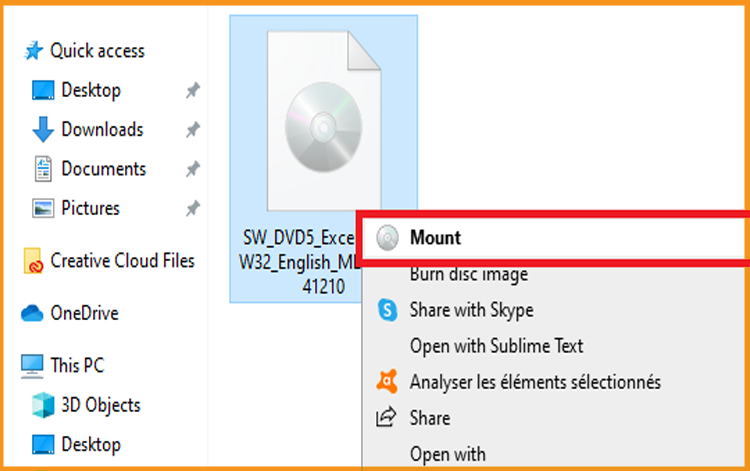Screen dimensions: 750x471
Task: Open Desktop under Quick access
Action: (91, 90)
